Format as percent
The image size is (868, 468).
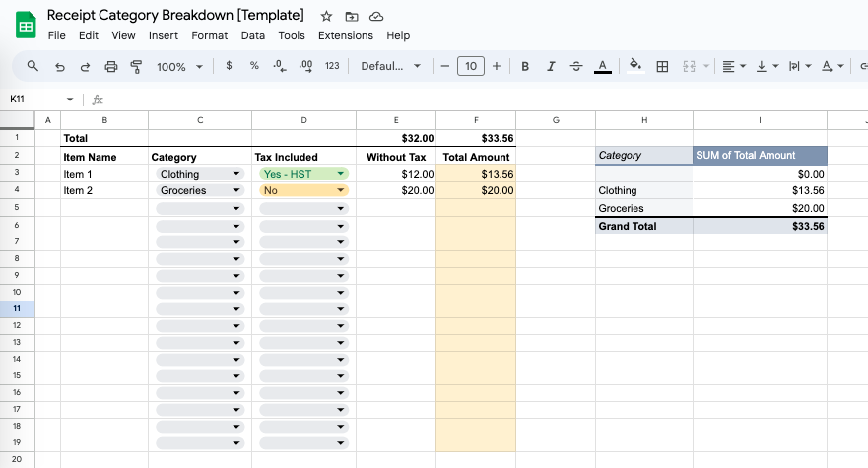pyautogui.click(x=254, y=66)
